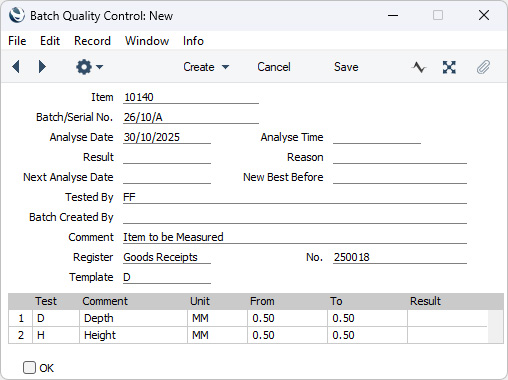Click the Analyse Date field
508x380 pixels.
tap(167, 137)
